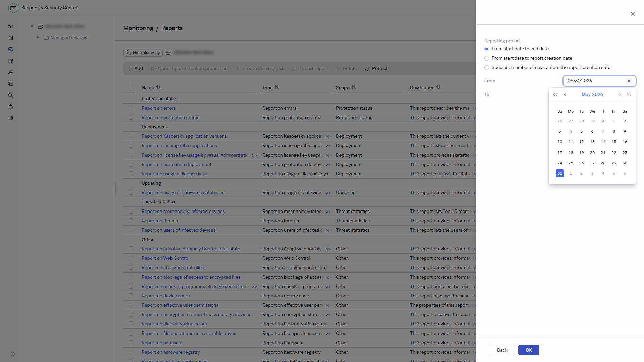Screen dimensions: 644x362
Task: Select 'From start date to report creation date'
Action: pos(487,58)
